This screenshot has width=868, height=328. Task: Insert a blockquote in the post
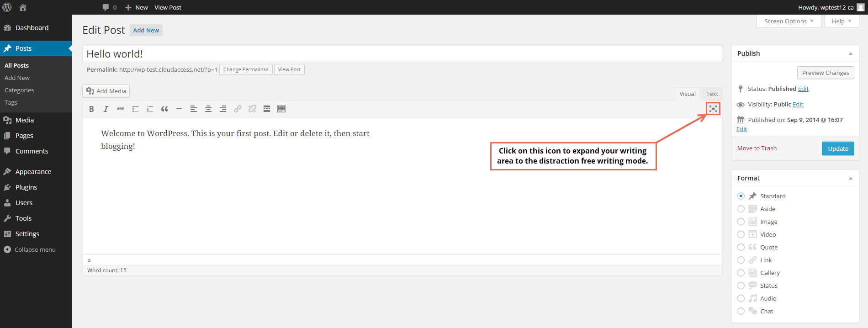pyautogui.click(x=164, y=109)
